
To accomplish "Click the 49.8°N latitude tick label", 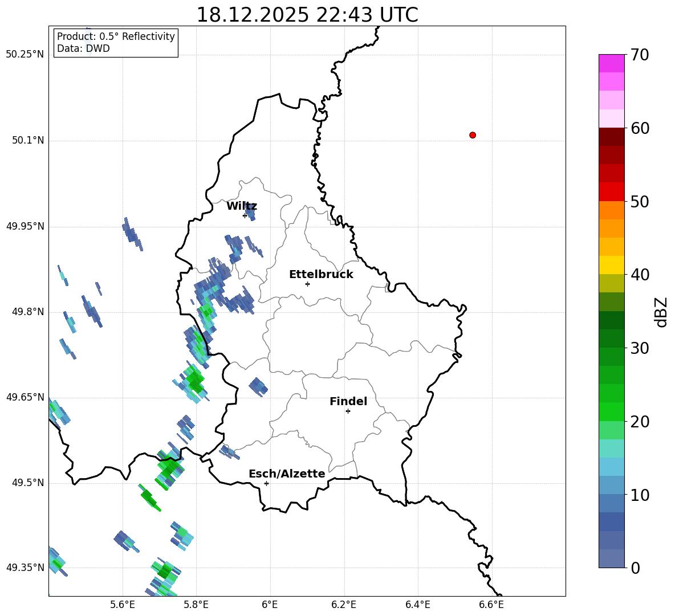I will click(x=28, y=312).
